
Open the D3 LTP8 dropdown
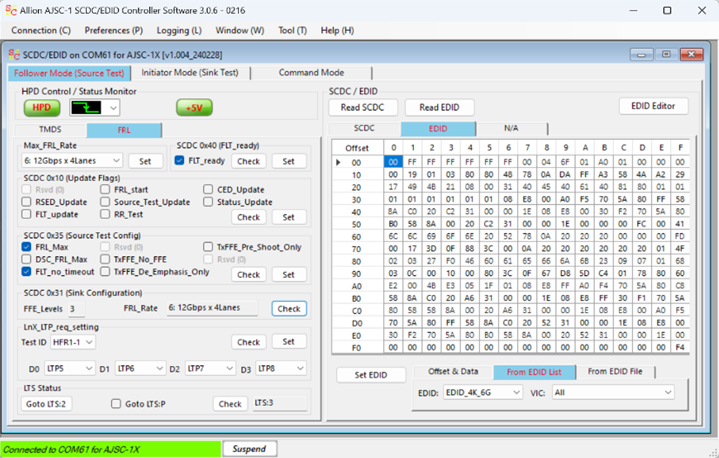click(x=281, y=368)
